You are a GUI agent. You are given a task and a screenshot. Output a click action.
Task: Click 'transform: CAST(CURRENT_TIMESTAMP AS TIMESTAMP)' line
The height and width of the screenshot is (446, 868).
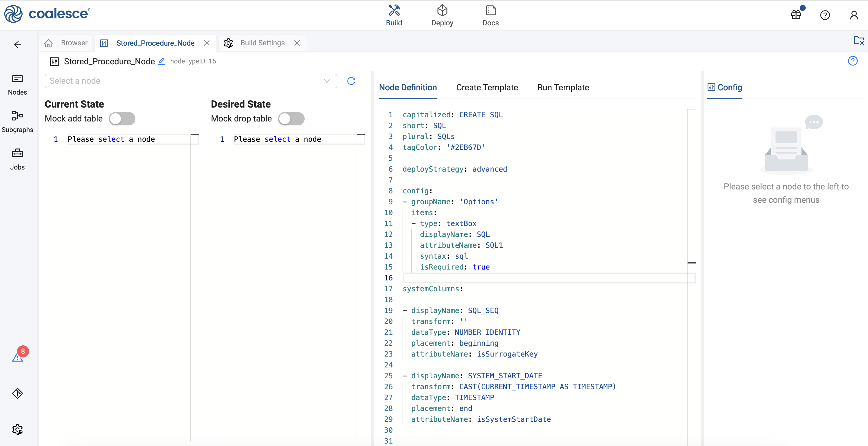[513, 386]
